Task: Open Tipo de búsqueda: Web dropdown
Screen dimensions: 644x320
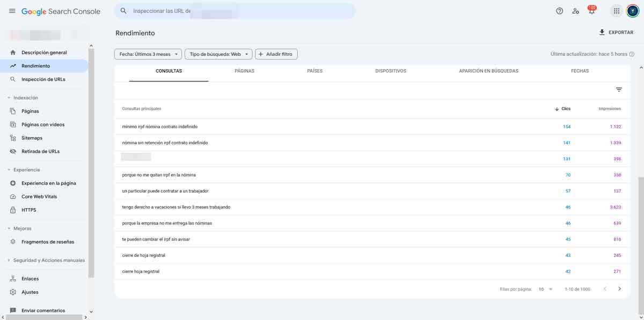Action: click(218, 54)
